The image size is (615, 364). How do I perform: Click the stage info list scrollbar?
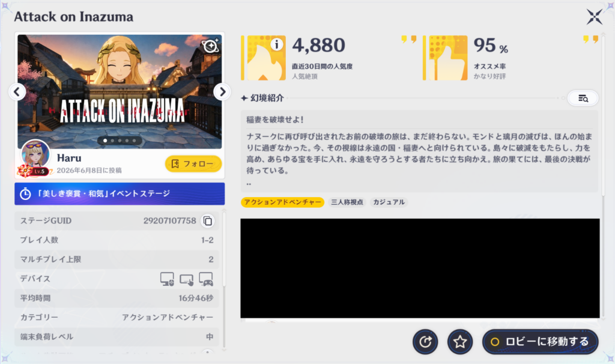pos(224,249)
